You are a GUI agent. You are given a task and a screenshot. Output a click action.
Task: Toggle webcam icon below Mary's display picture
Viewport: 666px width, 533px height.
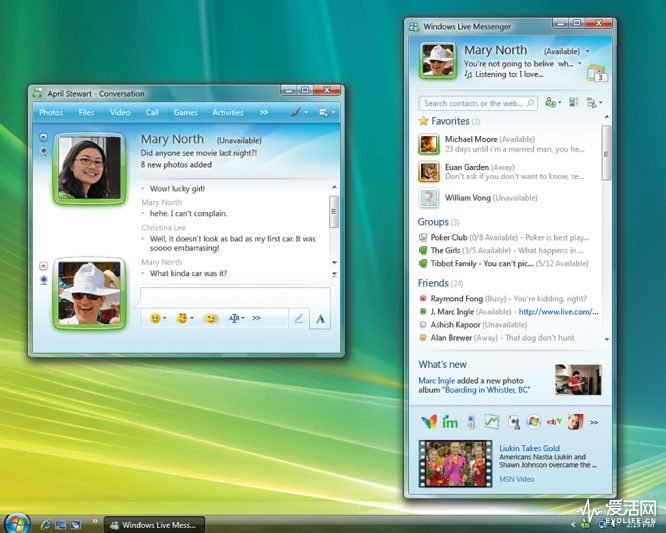click(x=43, y=281)
